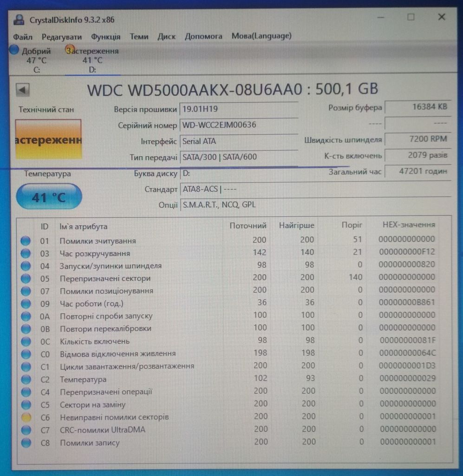Select the Помилки запису row text
The image size is (463, 476).
point(90,443)
